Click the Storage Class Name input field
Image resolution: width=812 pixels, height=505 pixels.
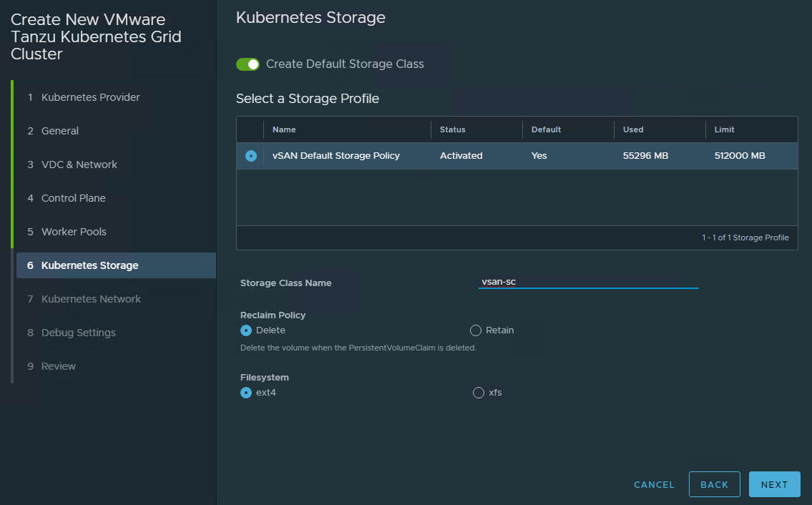(x=588, y=282)
